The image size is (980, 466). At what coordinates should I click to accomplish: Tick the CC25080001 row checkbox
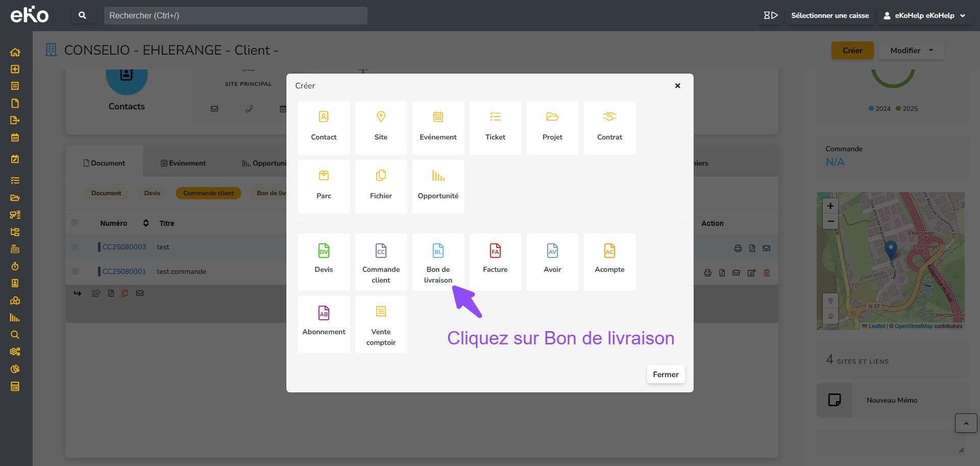(x=75, y=271)
